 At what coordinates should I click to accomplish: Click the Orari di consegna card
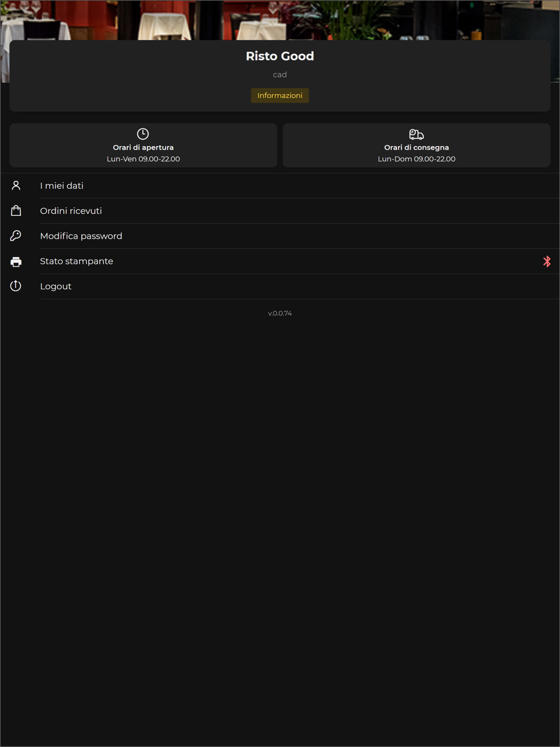click(x=417, y=146)
